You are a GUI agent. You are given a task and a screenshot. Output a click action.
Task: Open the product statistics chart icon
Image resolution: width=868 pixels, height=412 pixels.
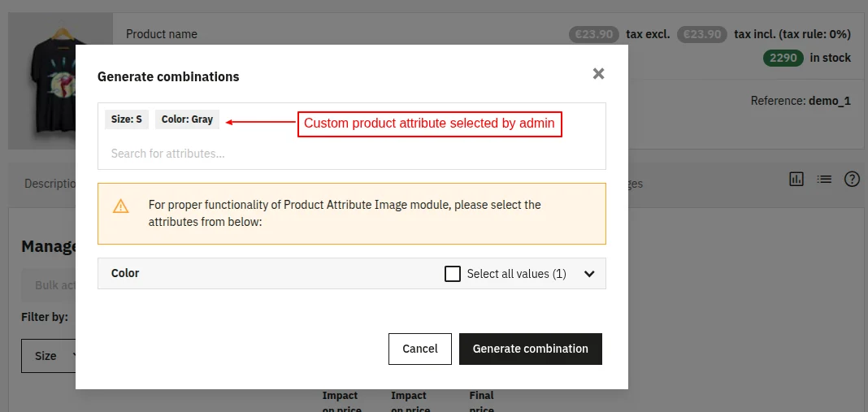[x=796, y=179]
